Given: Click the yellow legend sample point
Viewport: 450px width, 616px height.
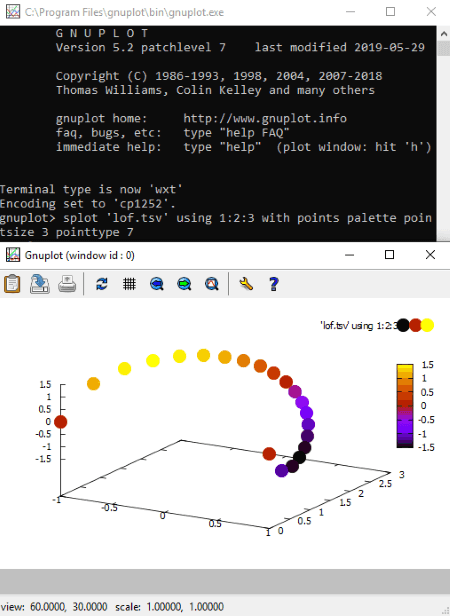Looking at the screenshot, I should click(427, 325).
